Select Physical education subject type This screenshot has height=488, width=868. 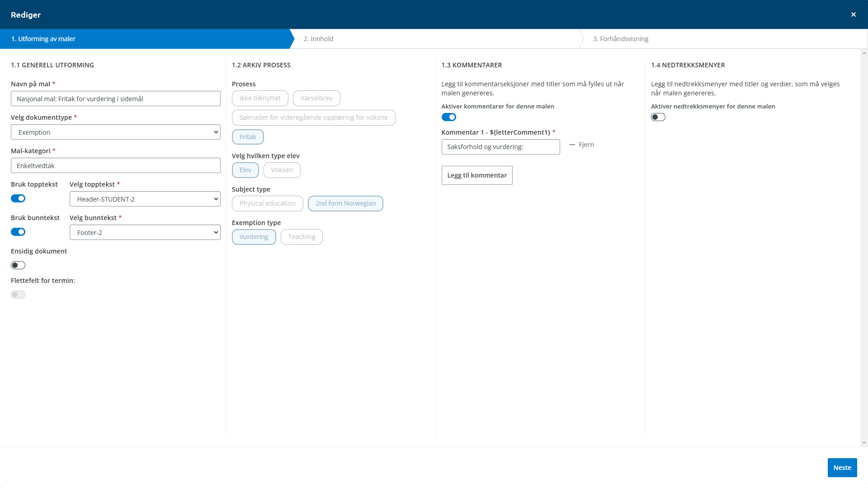coord(267,203)
